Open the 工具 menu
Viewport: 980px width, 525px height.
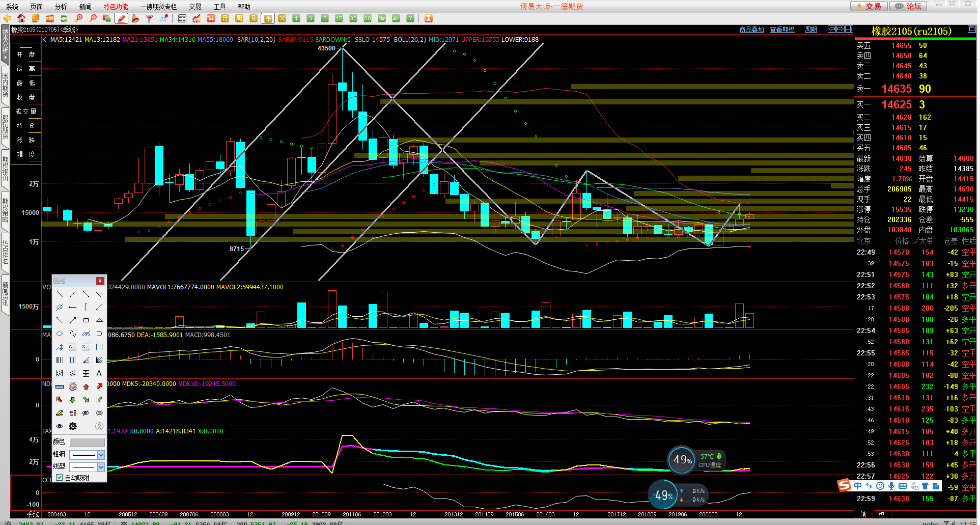220,7
